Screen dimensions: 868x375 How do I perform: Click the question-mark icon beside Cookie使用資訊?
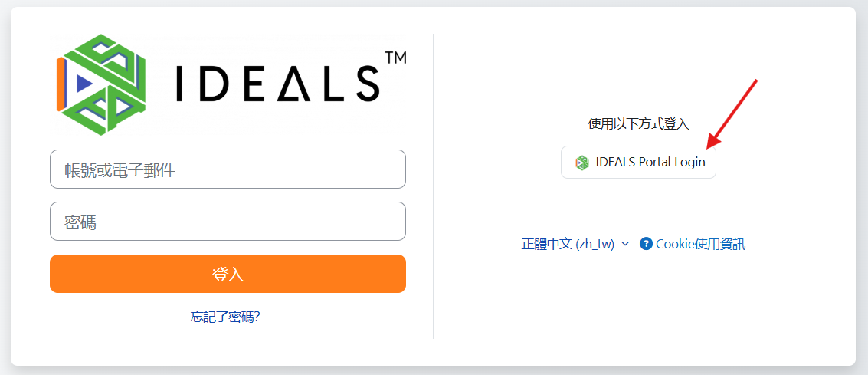click(646, 244)
